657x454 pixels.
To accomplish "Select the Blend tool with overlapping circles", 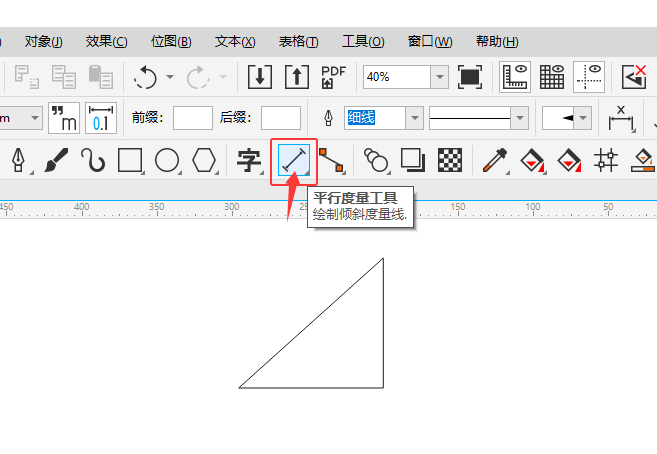I will (375, 160).
